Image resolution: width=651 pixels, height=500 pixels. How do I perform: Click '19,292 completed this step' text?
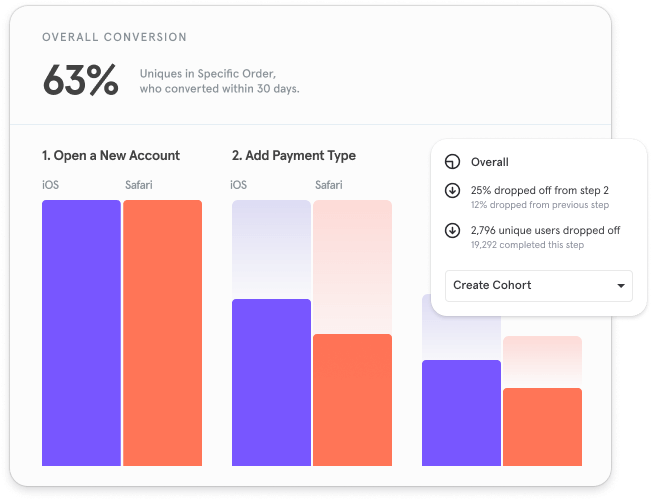point(527,245)
